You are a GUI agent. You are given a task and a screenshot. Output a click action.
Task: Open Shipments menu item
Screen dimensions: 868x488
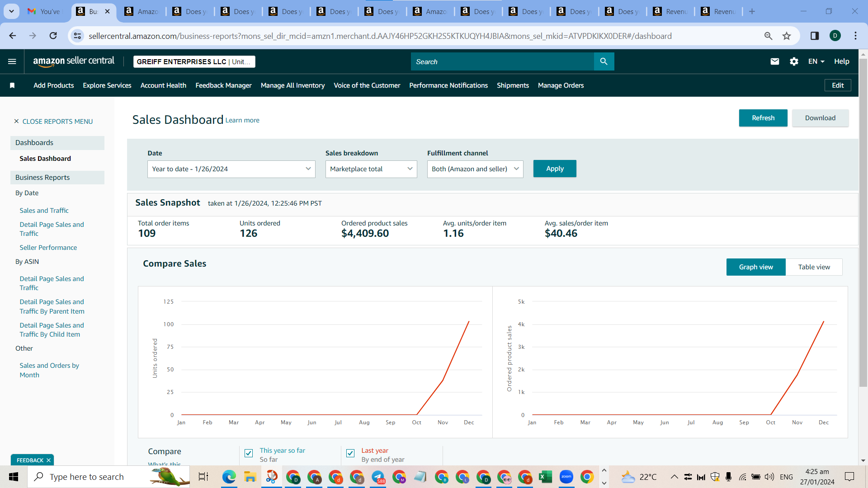coord(513,85)
